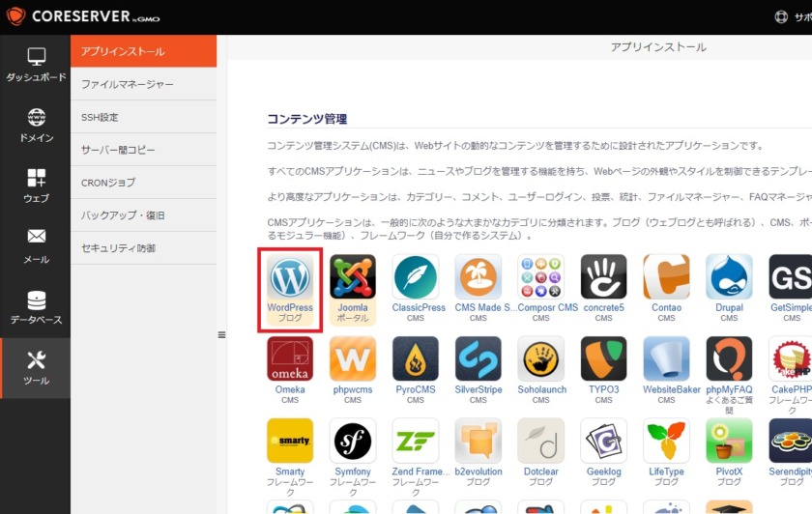This screenshot has width=812, height=514.
Task: Open the データベース sidebar section
Action: tap(36, 307)
